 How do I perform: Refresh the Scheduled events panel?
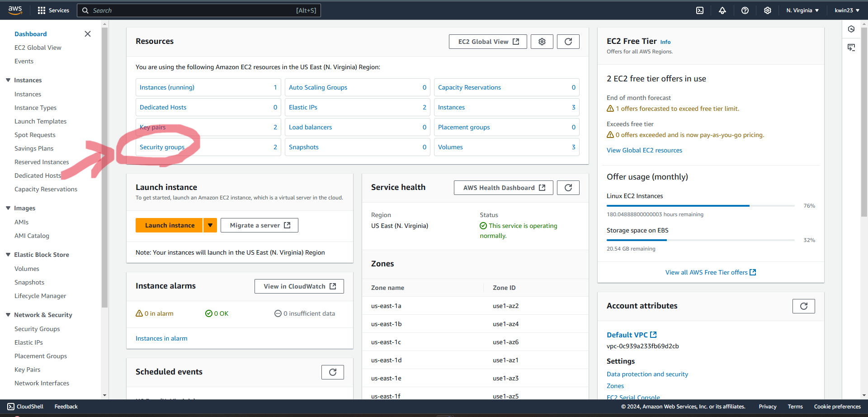[333, 372]
